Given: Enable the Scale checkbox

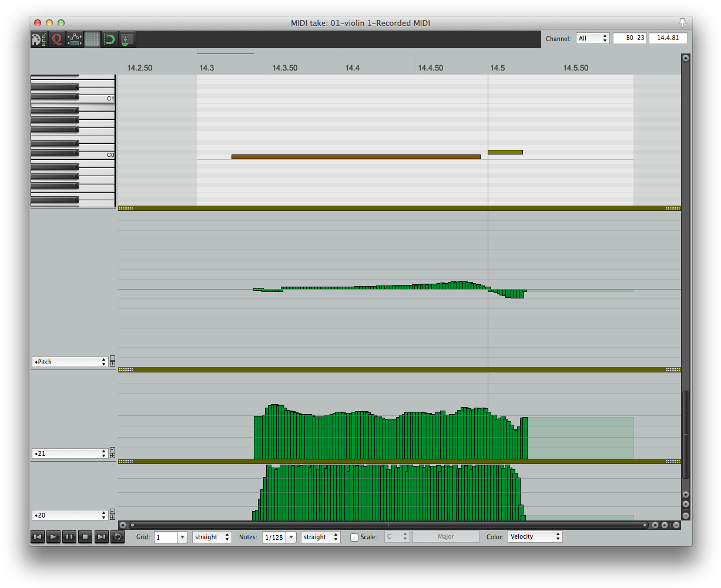Looking at the screenshot, I should click(354, 536).
